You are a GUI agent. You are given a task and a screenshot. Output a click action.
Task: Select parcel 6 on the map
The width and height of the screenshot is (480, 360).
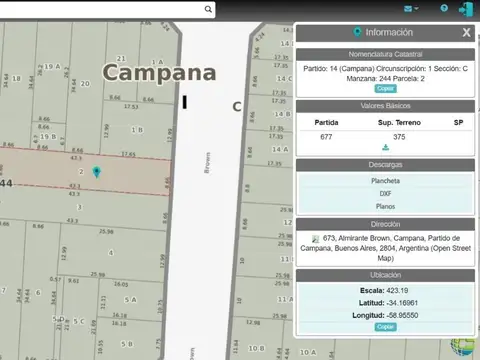pos(38,292)
